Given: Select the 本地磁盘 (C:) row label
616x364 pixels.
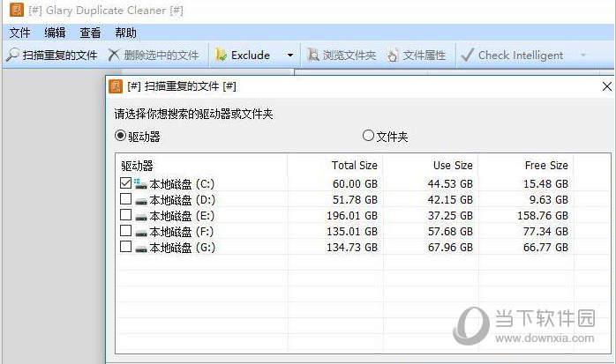Looking at the screenshot, I should (182, 183).
